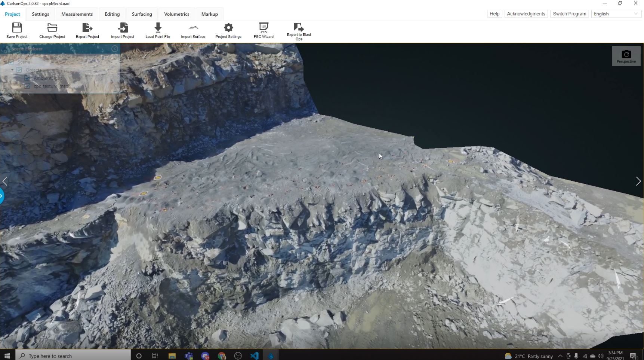The image size is (644, 360).
Task: Open Project Settings gear icon
Action: 228,28
